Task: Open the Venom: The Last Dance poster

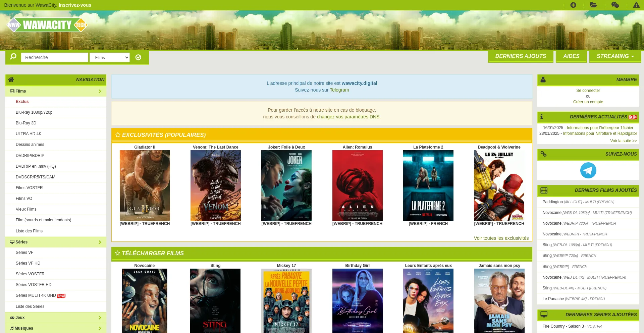Action: tap(216, 185)
